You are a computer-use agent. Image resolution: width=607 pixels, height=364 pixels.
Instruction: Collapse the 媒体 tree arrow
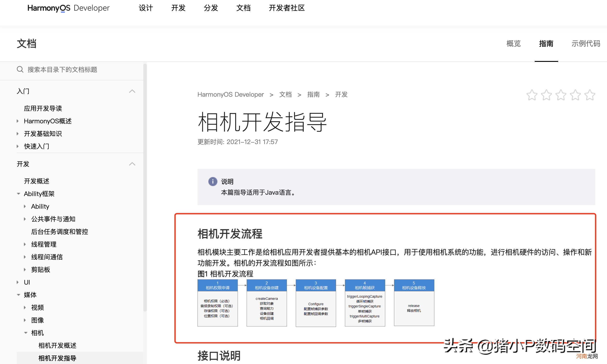[18, 295]
